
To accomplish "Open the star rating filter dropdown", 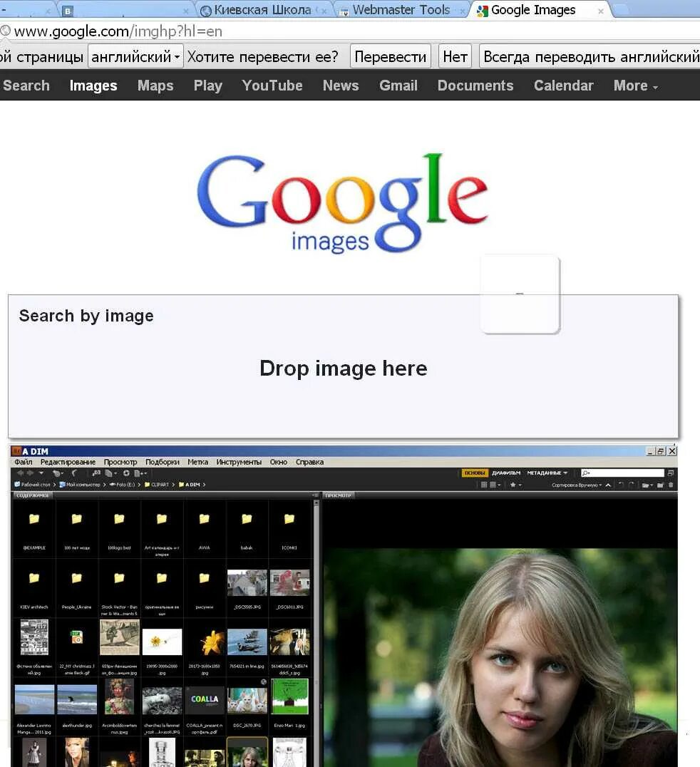I will coord(516,485).
